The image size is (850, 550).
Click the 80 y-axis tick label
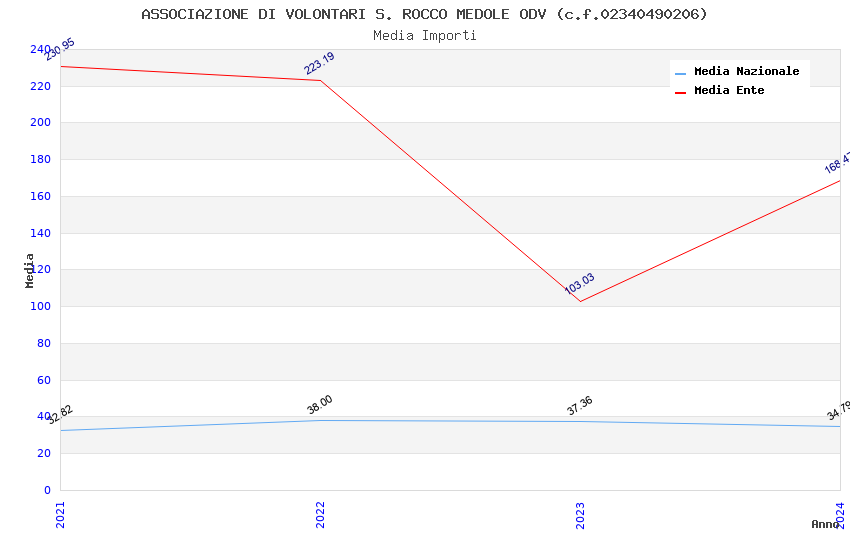point(44,344)
